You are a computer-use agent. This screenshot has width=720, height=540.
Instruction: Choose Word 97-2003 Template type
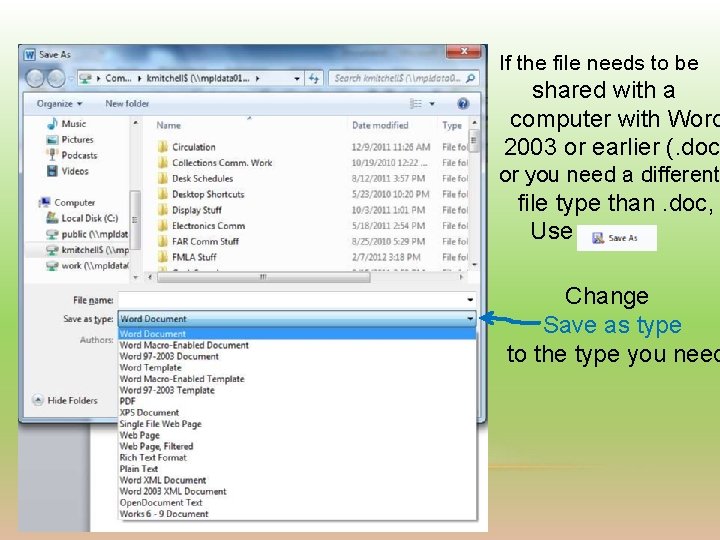297,390
